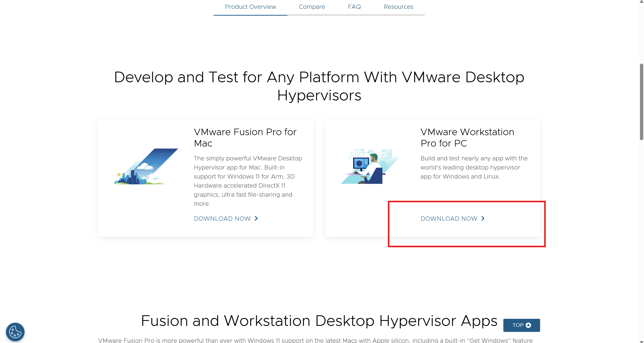This screenshot has height=343, width=644.
Task: Click Download Now for VMware Fusion Pro
Action: click(226, 219)
